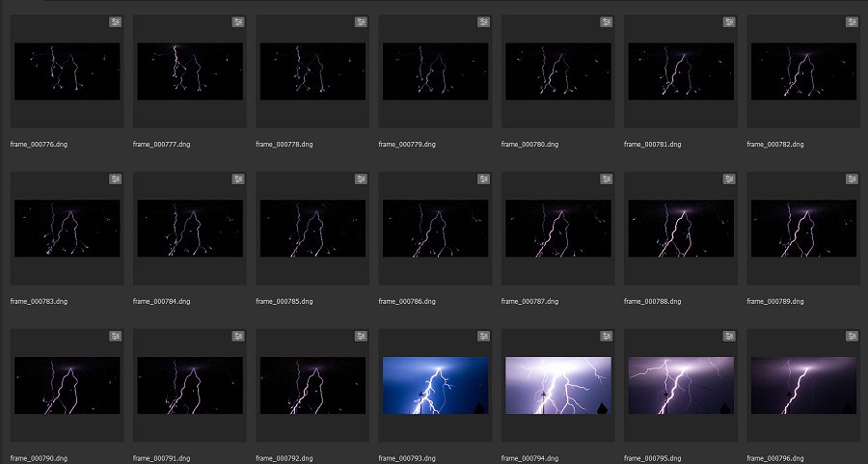The height and width of the screenshot is (464, 868).
Task: Click the settings badge on frame_000790.dng
Action: 115,336
